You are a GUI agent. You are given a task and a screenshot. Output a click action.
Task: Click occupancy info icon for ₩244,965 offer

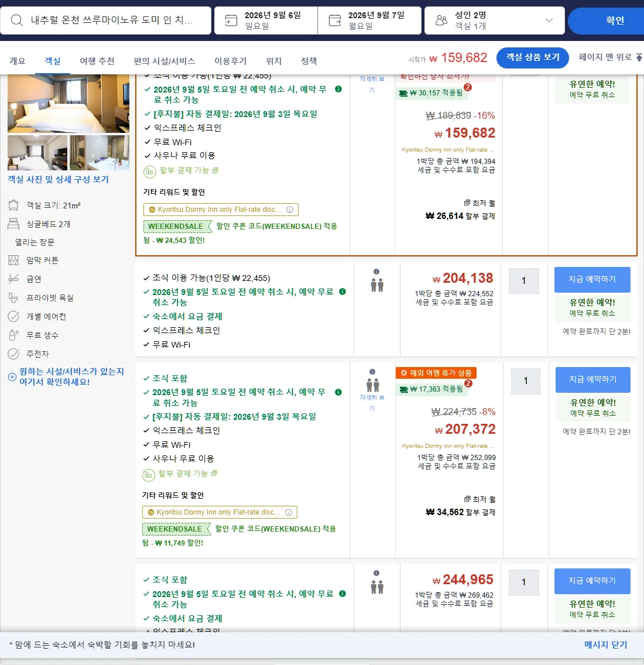click(376, 573)
